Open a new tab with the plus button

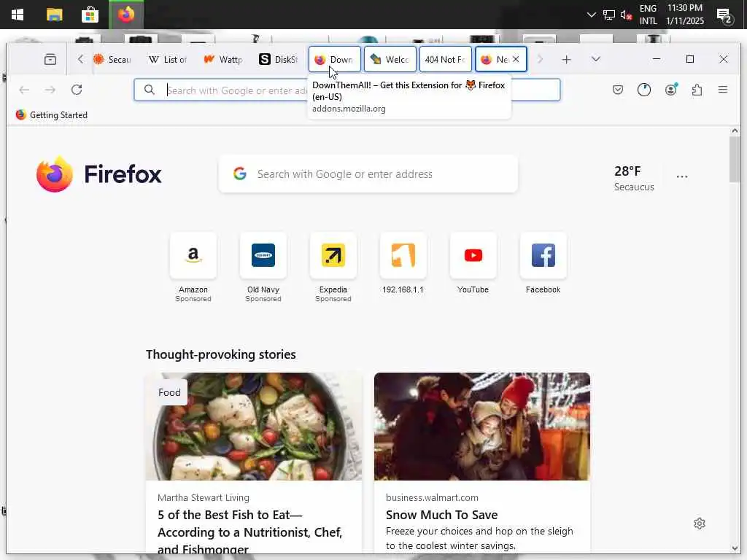[x=566, y=60]
